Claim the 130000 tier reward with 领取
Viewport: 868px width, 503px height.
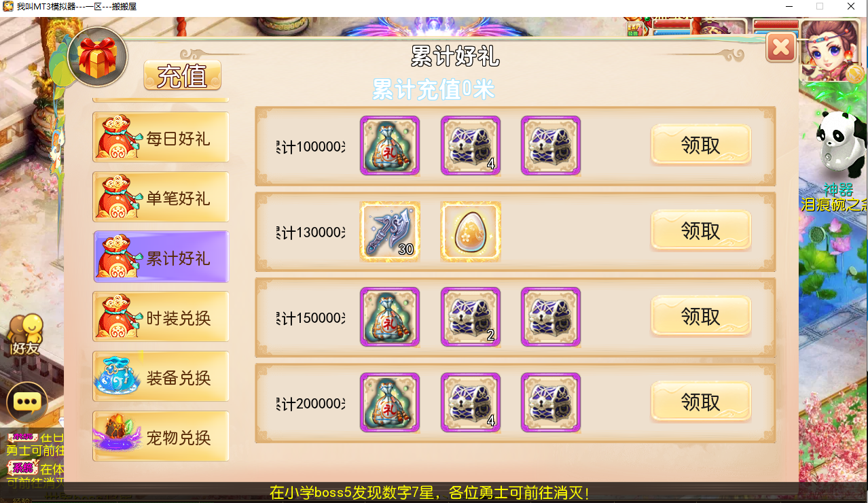(x=701, y=231)
